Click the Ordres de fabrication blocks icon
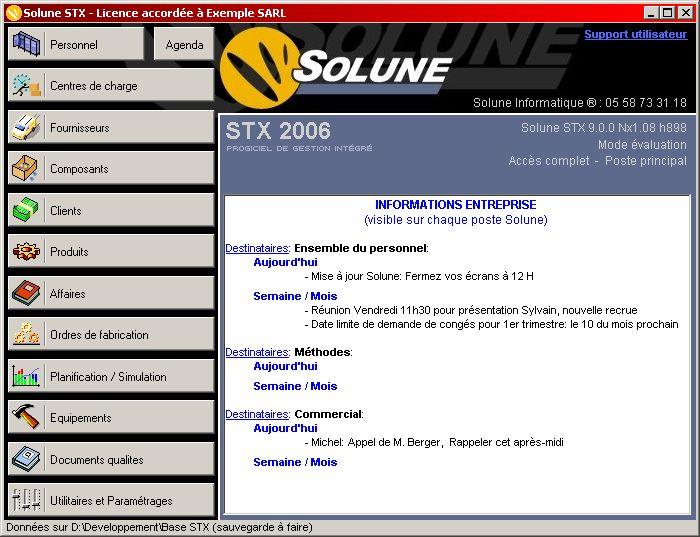Screen dimensions: 700x537 (26, 334)
